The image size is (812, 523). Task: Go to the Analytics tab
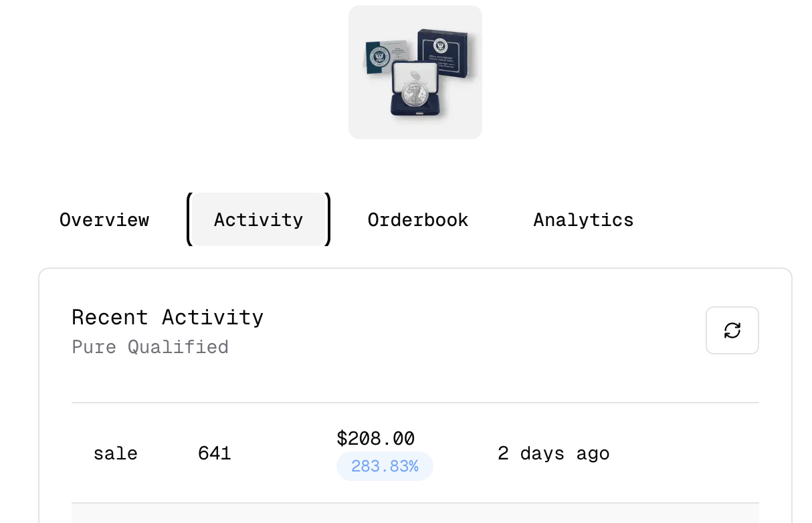click(x=583, y=219)
